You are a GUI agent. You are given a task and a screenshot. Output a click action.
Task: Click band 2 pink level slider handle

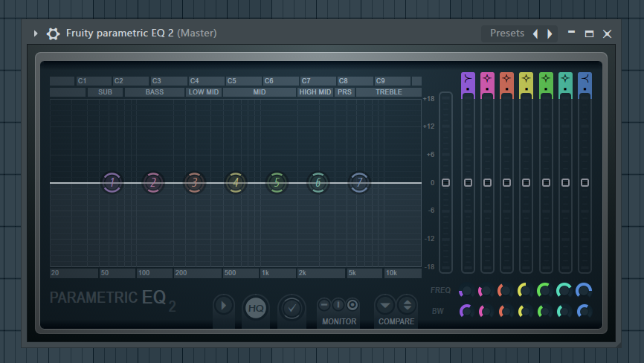pyautogui.click(x=487, y=183)
